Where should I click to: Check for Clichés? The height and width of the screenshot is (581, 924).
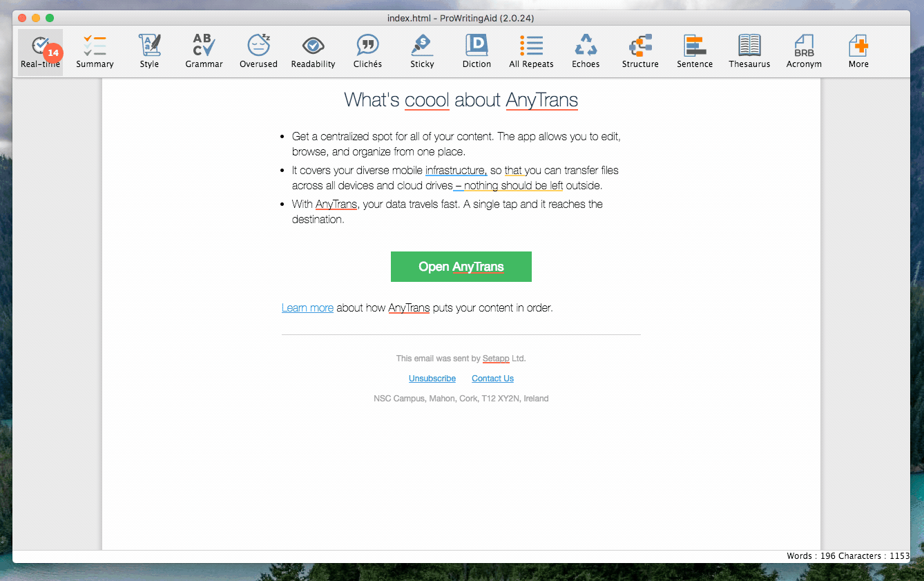(367, 53)
